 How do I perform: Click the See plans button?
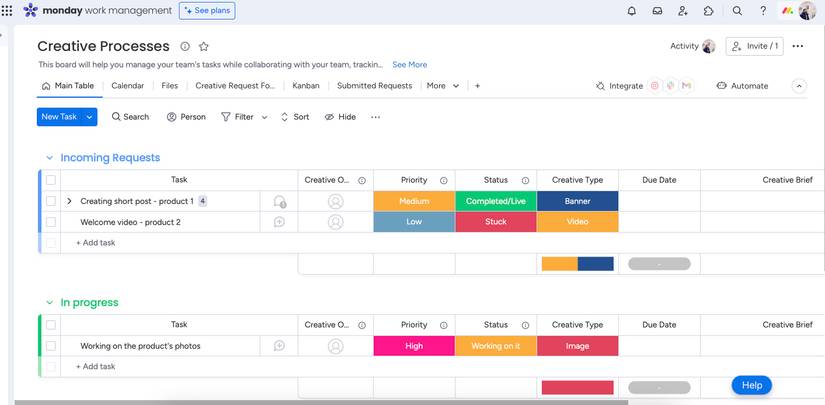tap(207, 11)
